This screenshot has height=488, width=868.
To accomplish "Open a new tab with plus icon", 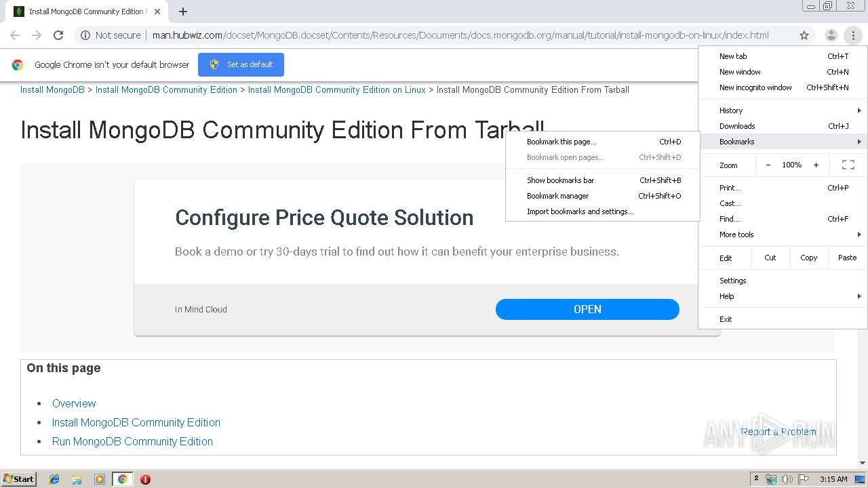I will 183,12.
